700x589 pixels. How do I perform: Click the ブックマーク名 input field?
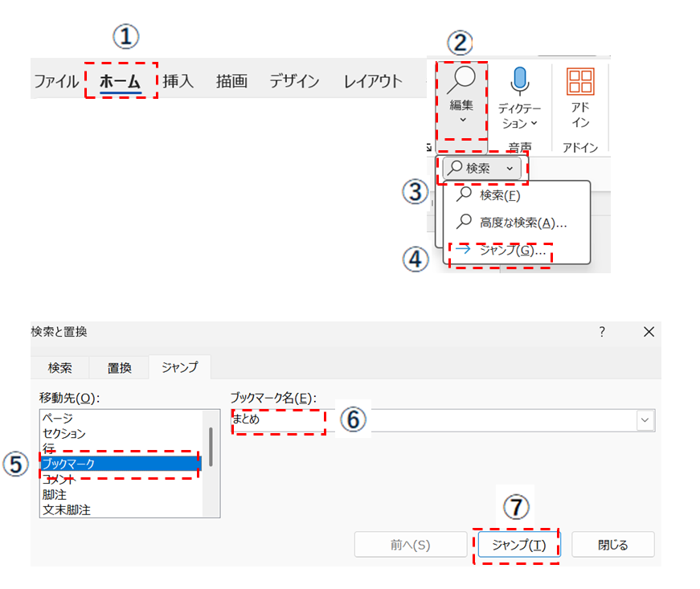click(434, 419)
